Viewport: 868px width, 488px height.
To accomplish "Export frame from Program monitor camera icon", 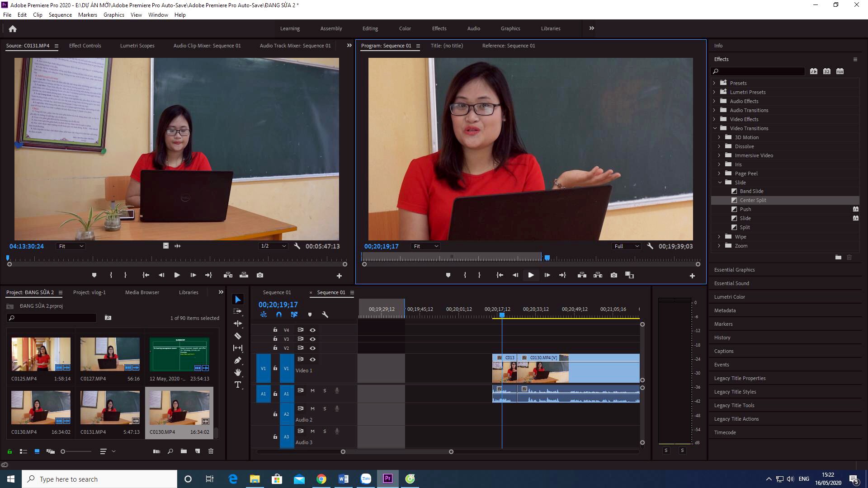I will tap(613, 275).
